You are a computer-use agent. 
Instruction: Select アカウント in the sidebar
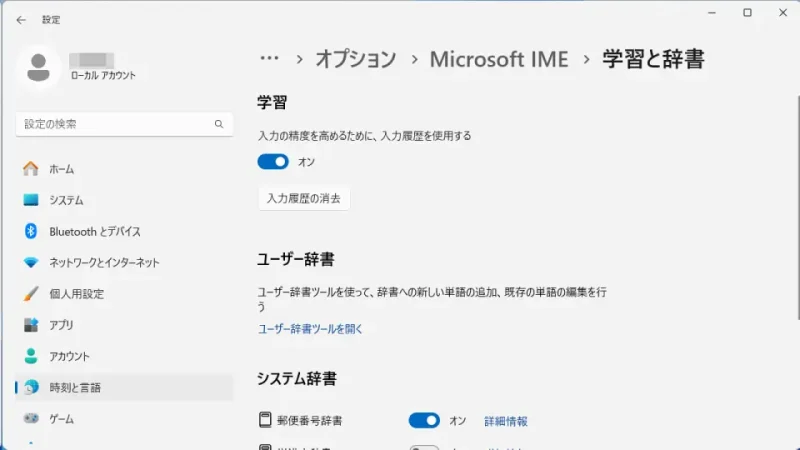[124, 356]
